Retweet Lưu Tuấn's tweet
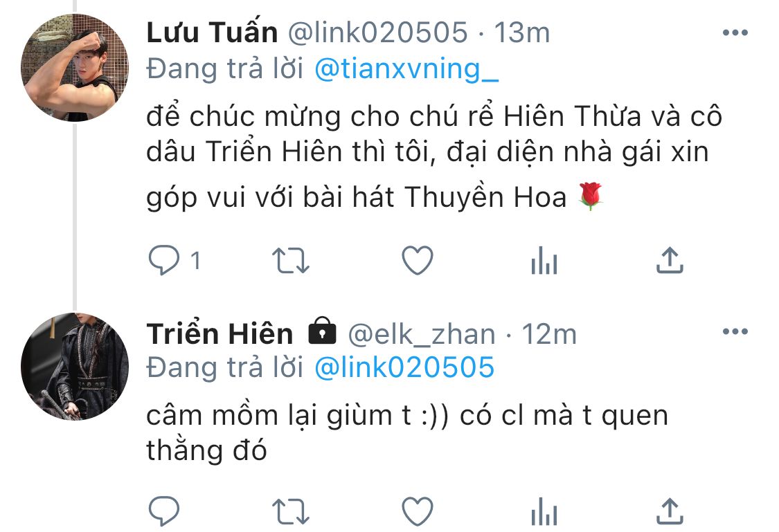The image size is (779, 532). coord(291,261)
